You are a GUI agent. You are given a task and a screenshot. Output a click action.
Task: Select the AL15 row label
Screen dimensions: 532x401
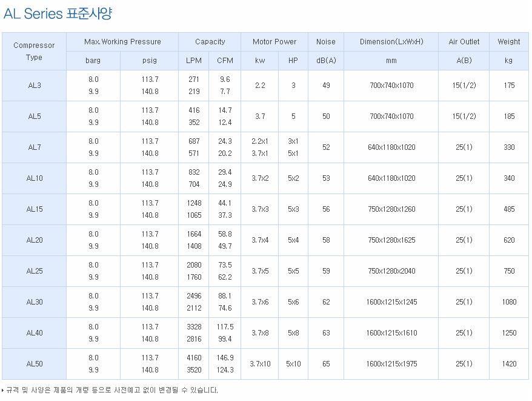click(35, 209)
